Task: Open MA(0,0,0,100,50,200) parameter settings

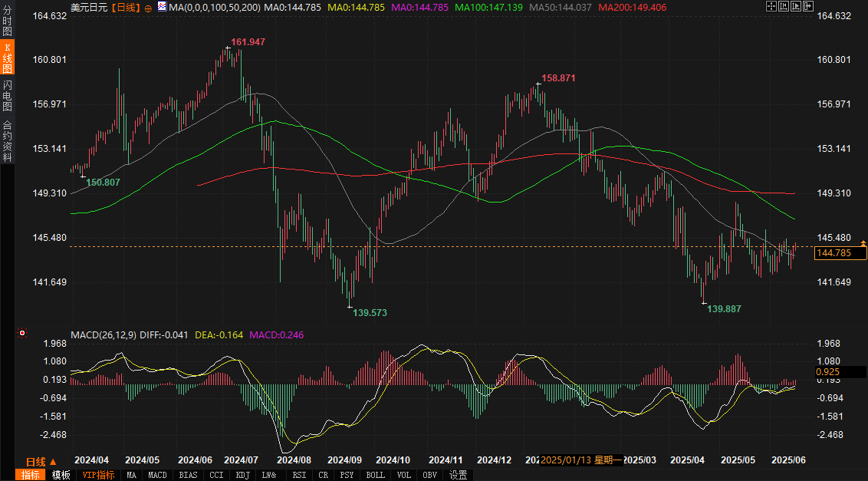Action: coord(214,7)
